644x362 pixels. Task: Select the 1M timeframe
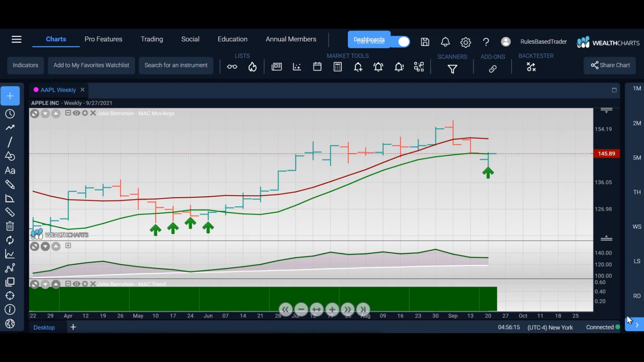pyautogui.click(x=637, y=88)
